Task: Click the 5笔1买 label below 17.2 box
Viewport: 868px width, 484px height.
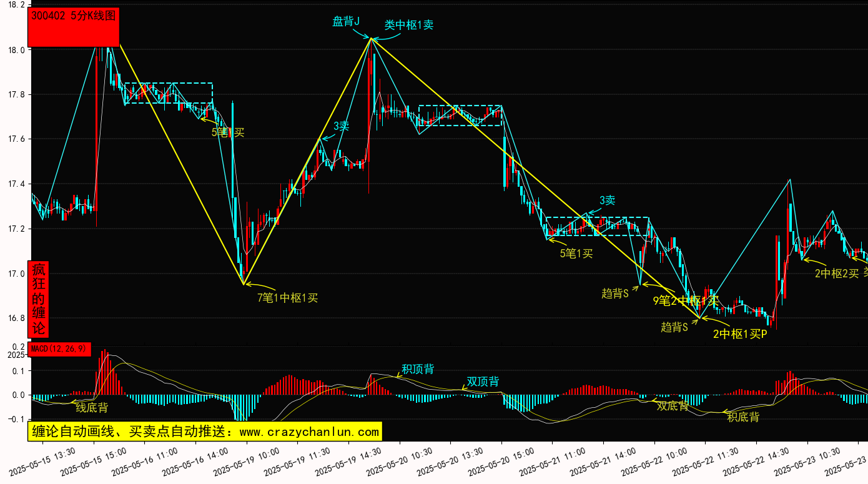Action: [x=576, y=253]
